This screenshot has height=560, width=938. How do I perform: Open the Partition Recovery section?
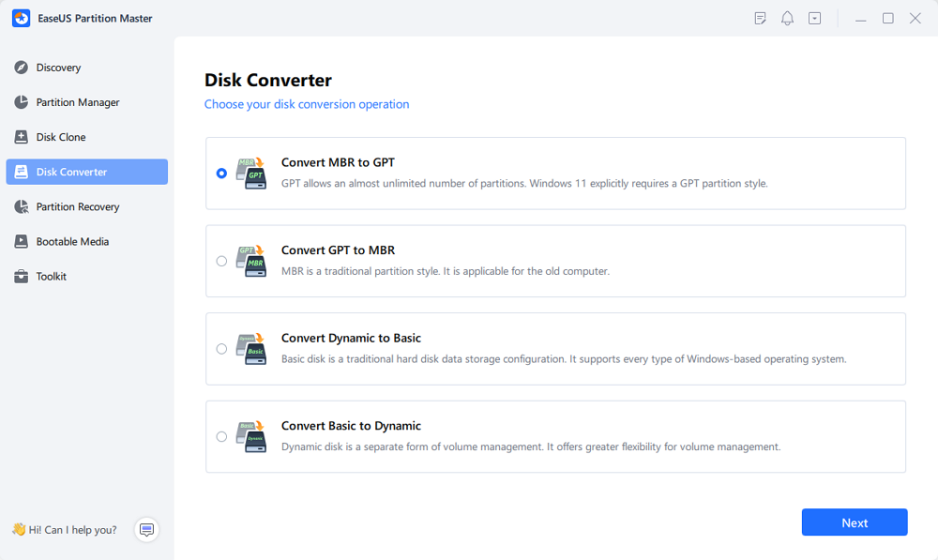click(86, 206)
